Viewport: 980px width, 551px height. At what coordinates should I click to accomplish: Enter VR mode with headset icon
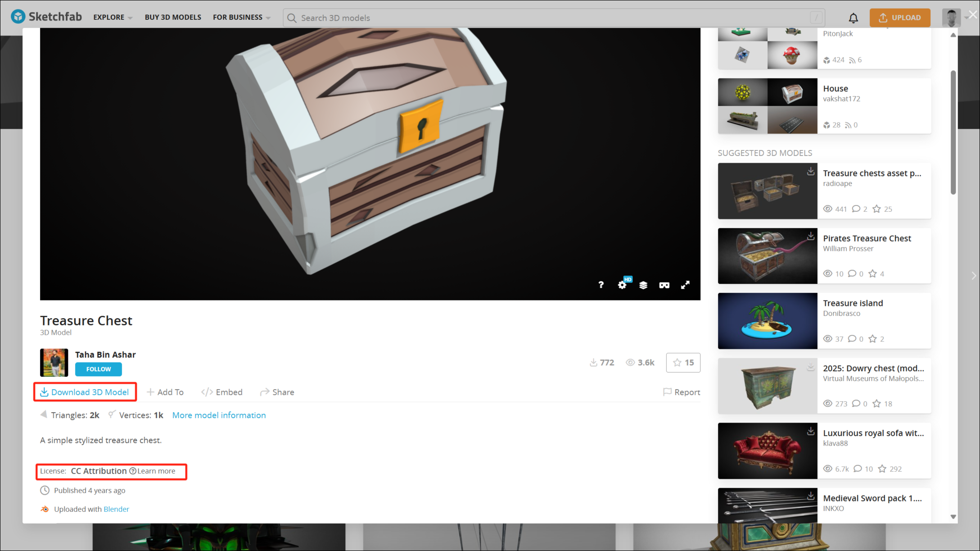pyautogui.click(x=664, y=285)
